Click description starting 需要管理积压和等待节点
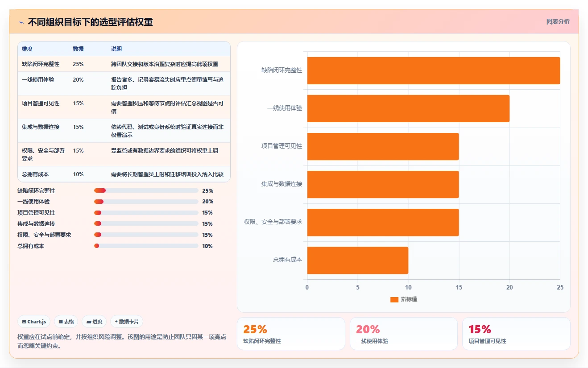 point(167,108)
